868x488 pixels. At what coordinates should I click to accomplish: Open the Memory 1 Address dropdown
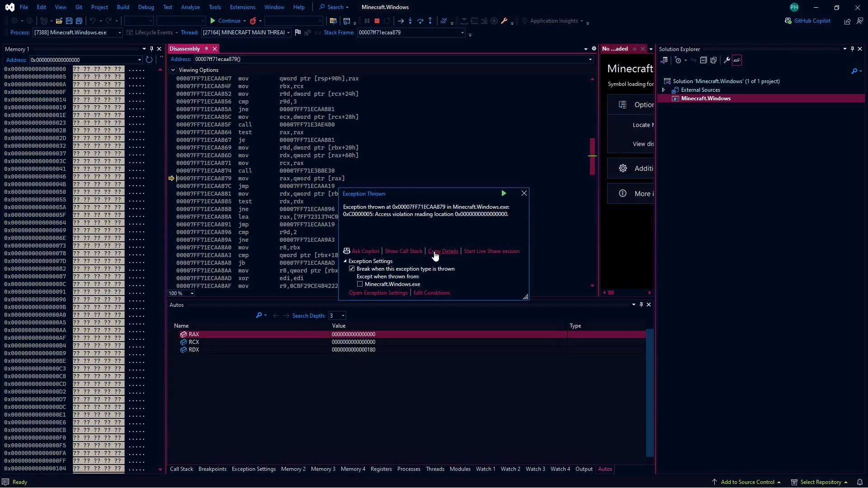tap(139, 60)
